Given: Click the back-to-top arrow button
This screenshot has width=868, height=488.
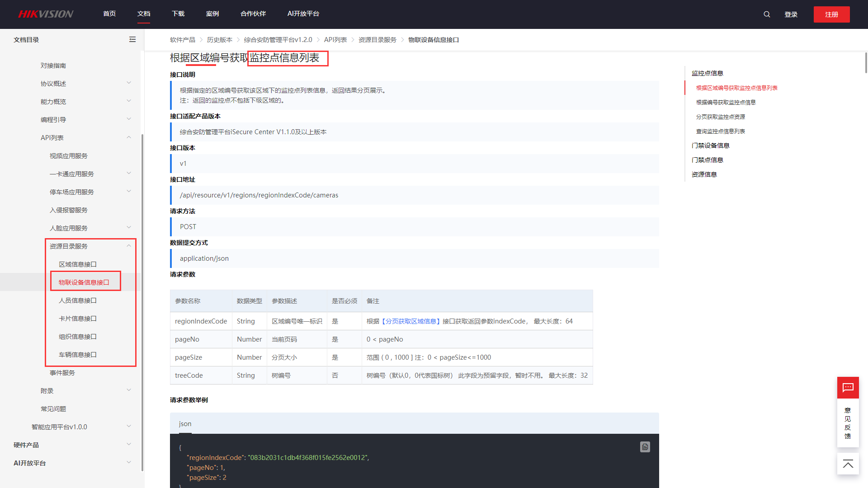Looking at the screenshot, I should click(x=848, y=464).
